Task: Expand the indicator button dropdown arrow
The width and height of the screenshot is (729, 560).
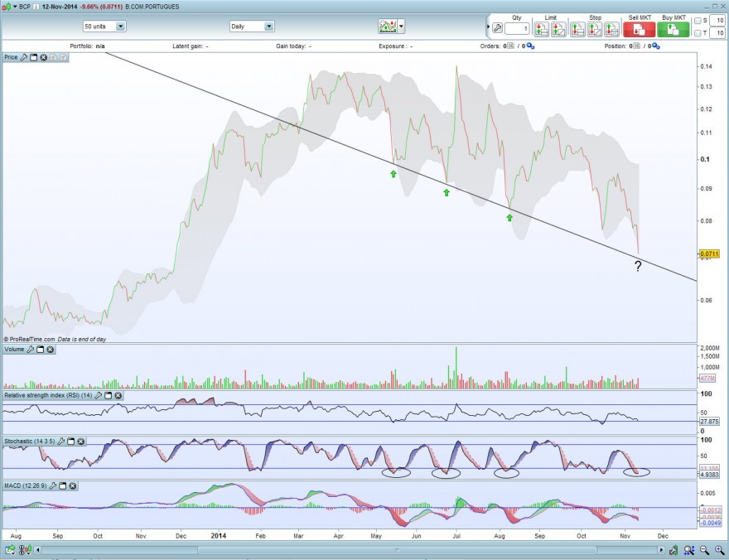Action: click(401, 27)
